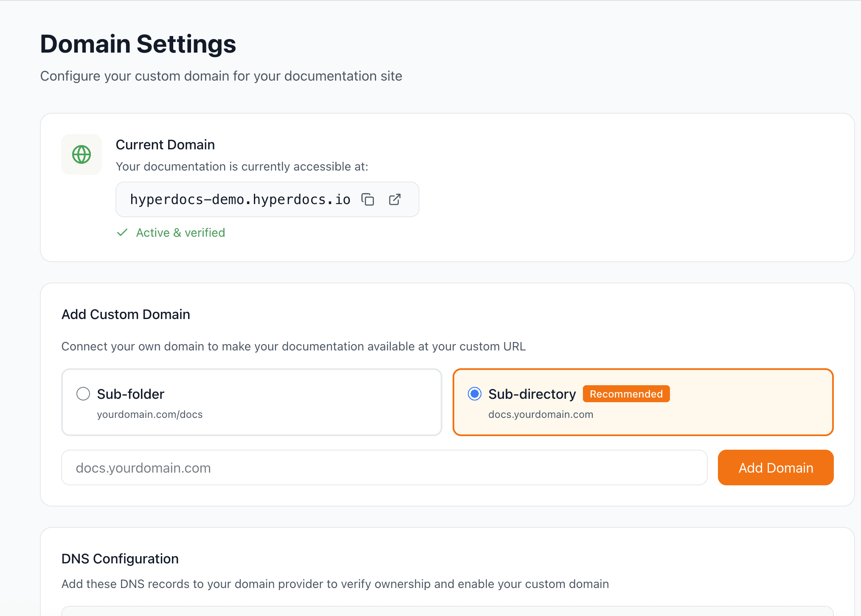
Task: Click the DNS Configuration heading
Action: [120, 559]
